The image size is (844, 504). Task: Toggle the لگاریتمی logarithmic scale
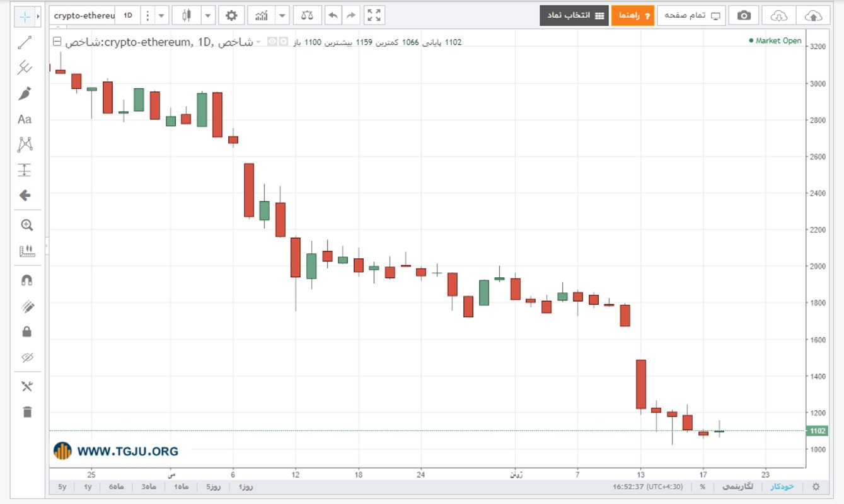[x=736, y=486]
